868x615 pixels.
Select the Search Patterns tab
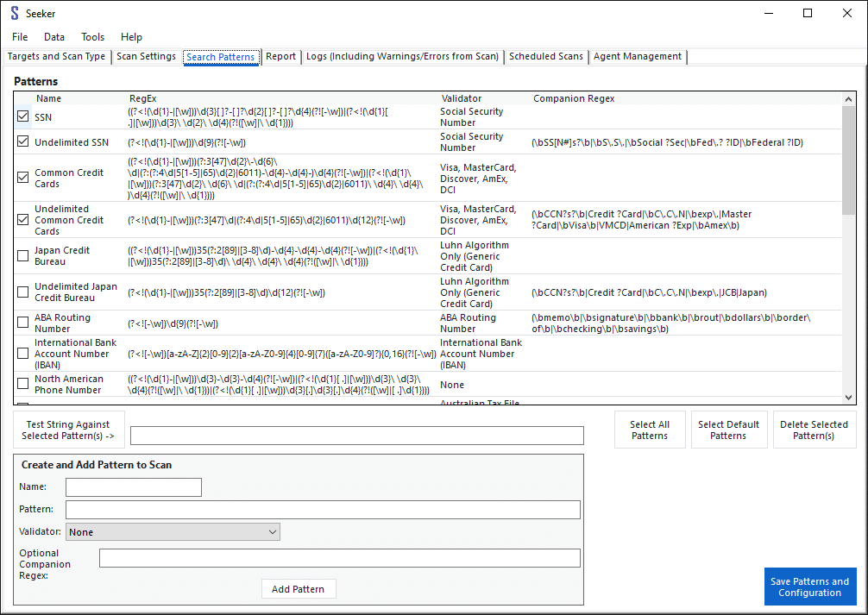click(220, 57)
